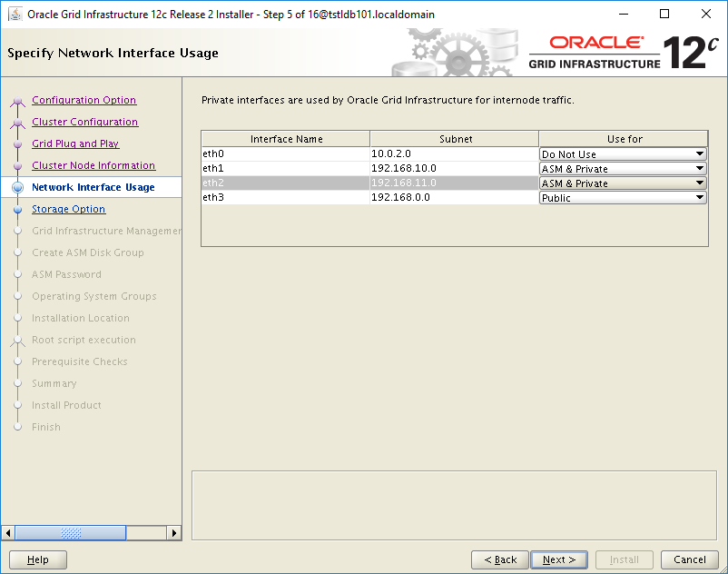728x574 pixels.
Task: Open the Use for dropdown for eth0
Action: click(623, 154)
